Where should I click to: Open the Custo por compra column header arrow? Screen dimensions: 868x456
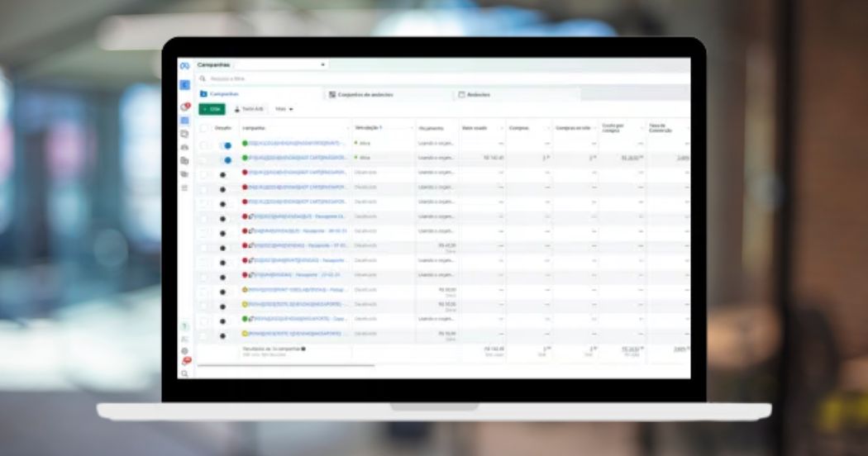(641, 128)
